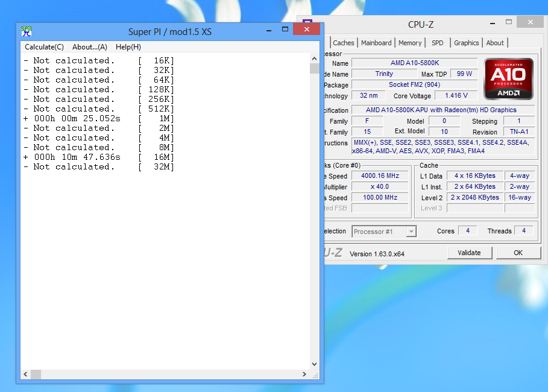Click the vertical scrollbar down arrow in Super PI
Image resolution: width=548 pixels, height=392 pixels.
(x=314, y=364)
